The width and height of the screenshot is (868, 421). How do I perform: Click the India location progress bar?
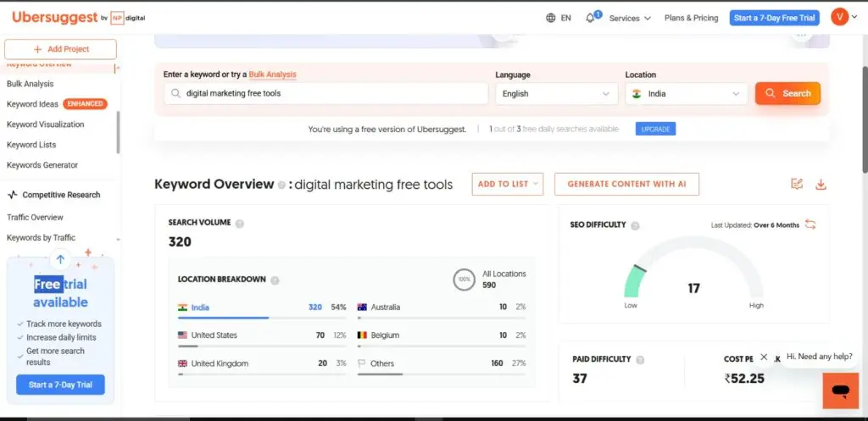tap(262, 319)
